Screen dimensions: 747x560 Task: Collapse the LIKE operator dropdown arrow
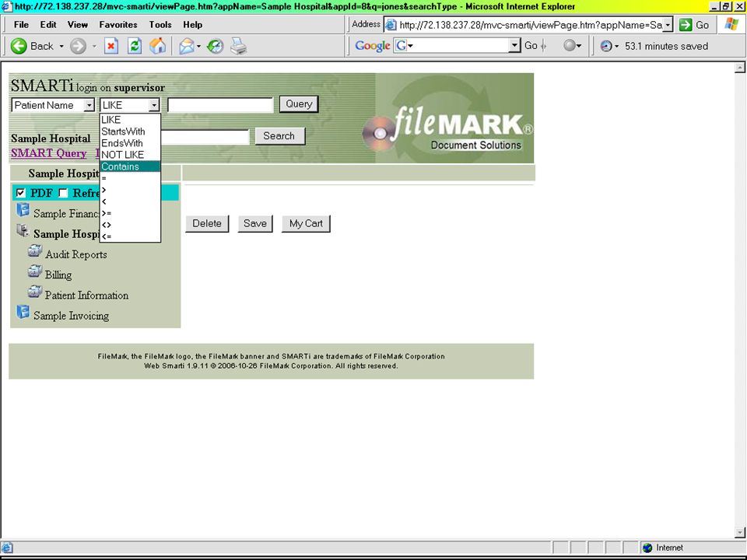click(x=154, y=105)
